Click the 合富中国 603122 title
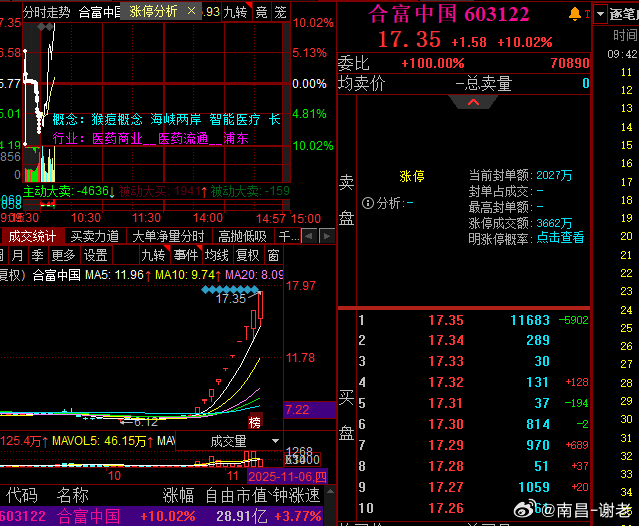The image size is (639, 526). coord(449,14)
